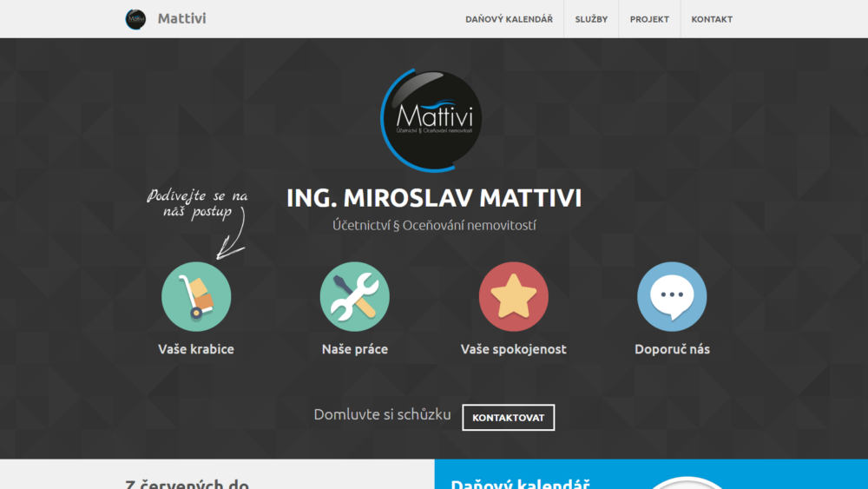This screenshot has width=868, height=489.
Task: Click the Kontaktovat button
Action: (508, 418)
